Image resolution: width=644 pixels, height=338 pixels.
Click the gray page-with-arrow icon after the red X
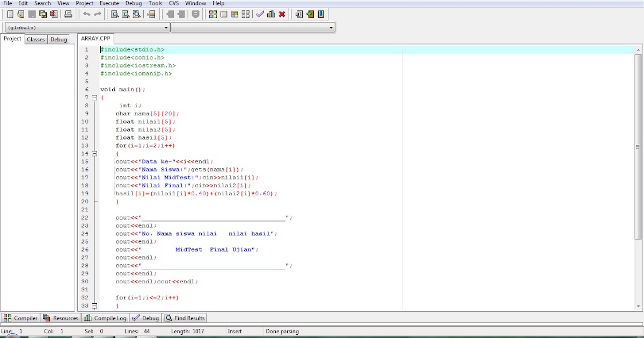coord(299,14)
